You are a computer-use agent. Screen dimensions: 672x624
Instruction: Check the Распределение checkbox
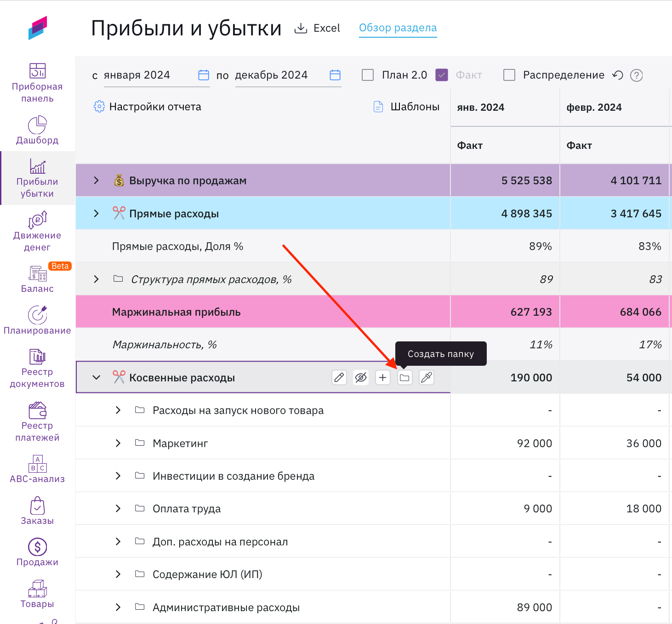509,75
